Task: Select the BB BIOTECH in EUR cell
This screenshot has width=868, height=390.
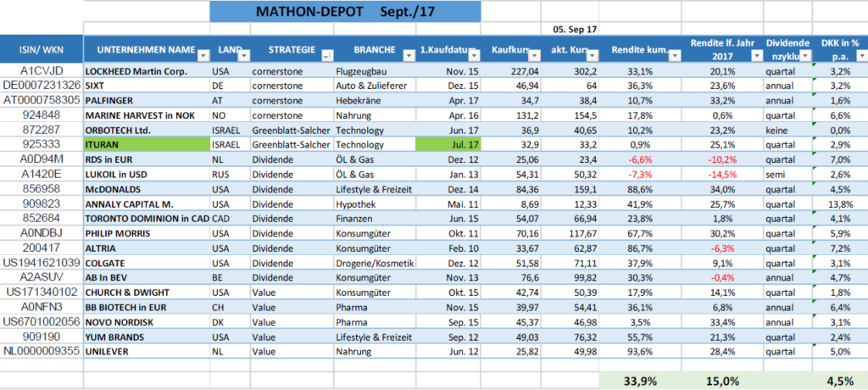Action: pos(147,307)
